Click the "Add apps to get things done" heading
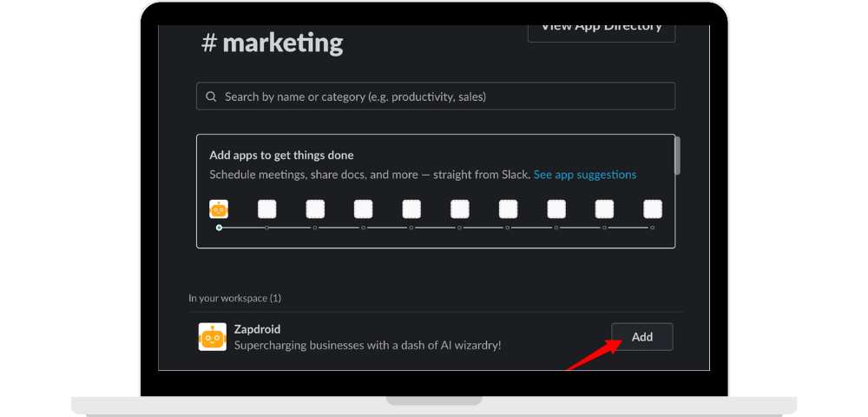 pos(282,155)
